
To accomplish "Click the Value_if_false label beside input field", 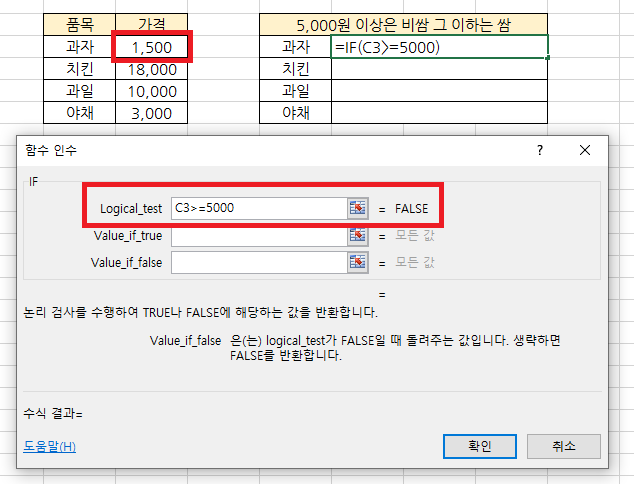I will click(x=127, y=263).
